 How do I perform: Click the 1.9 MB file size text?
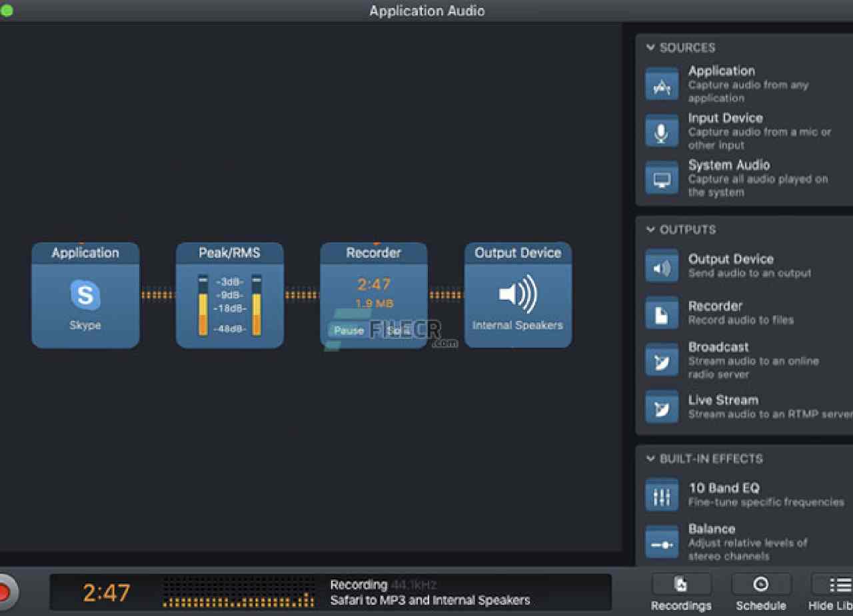click(x=374, y=304)
